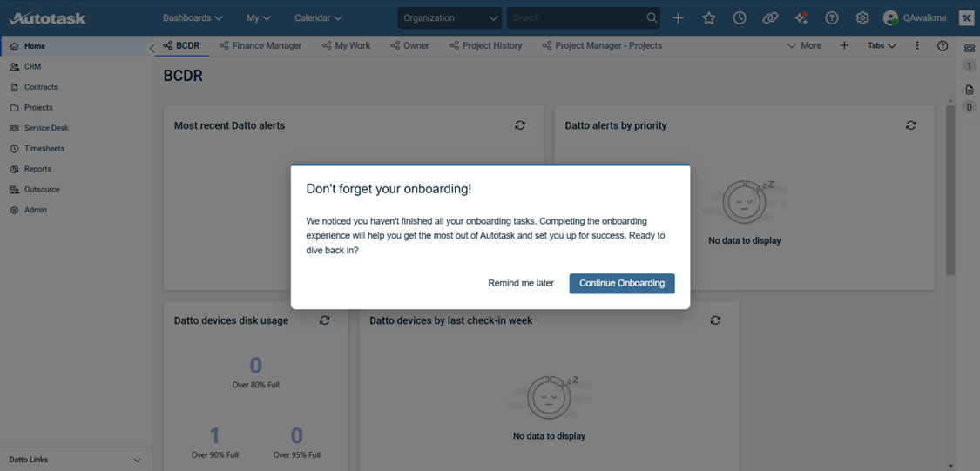Select the BCDR dashboard tab
The image size is (980, 471).
[181, 45]
